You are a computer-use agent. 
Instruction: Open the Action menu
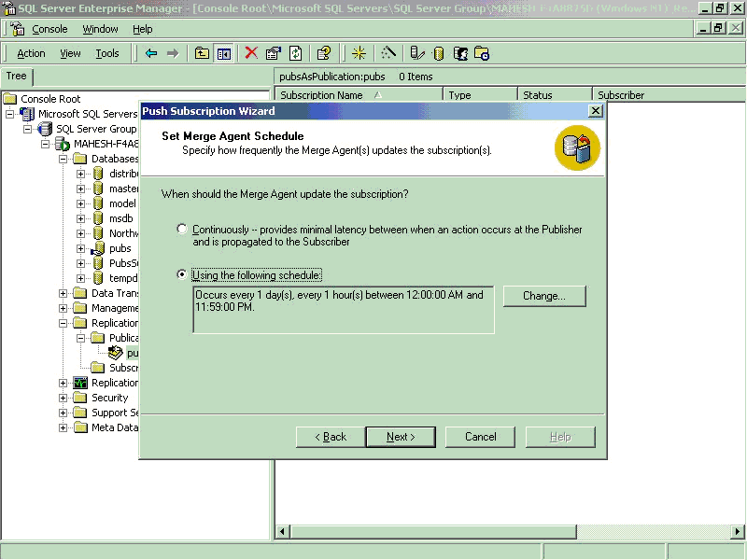[x=31, y=53]
